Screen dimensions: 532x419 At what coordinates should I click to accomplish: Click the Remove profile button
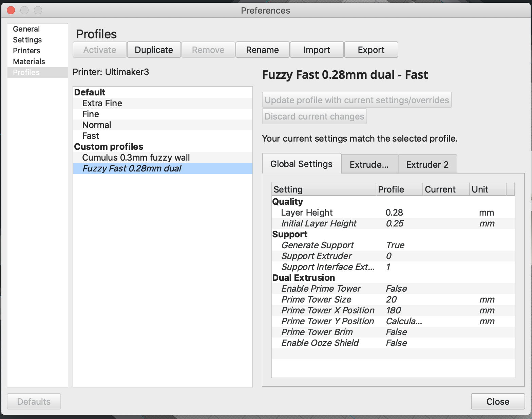(208, 50)
